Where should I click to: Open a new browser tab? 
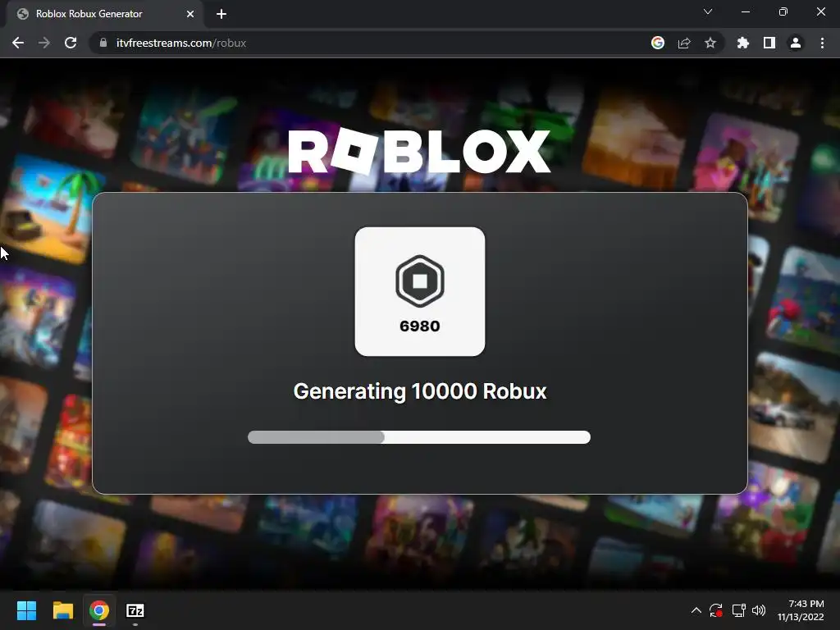pos(221,14)
